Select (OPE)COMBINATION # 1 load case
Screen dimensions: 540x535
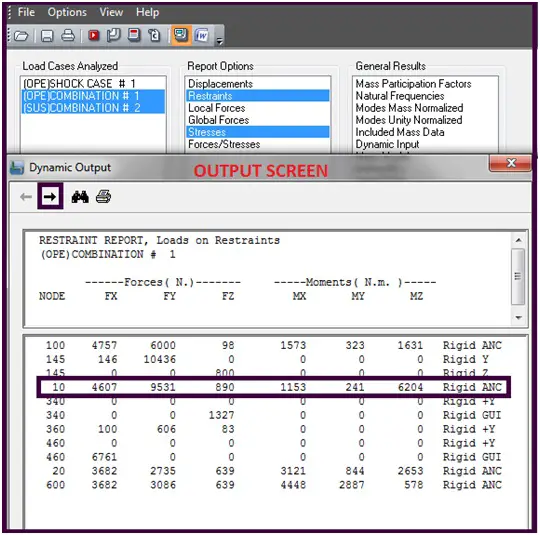[x=93, y=95]
